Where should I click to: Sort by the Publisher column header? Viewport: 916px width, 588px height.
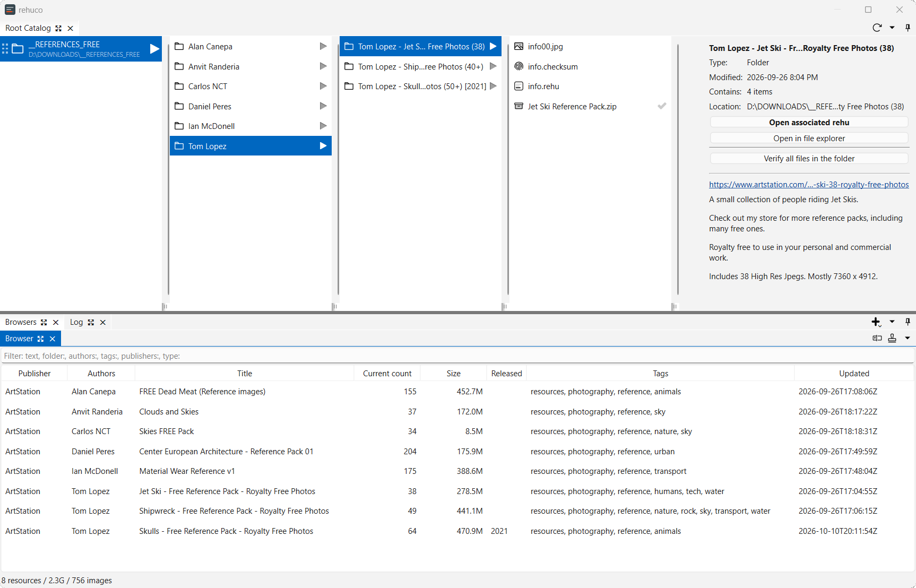(34, 374)
